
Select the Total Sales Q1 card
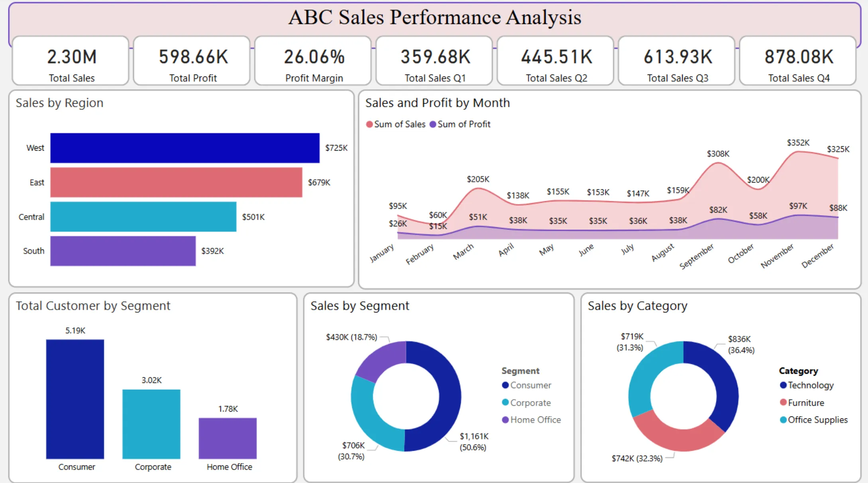pyautogui.click(x=434, y=61)
